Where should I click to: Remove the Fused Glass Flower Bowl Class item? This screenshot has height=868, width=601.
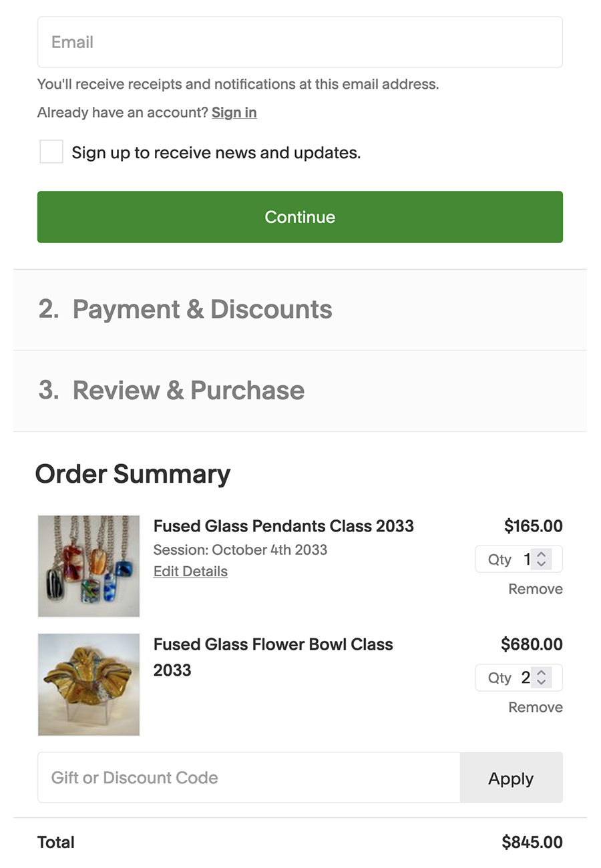coord(535,707)
